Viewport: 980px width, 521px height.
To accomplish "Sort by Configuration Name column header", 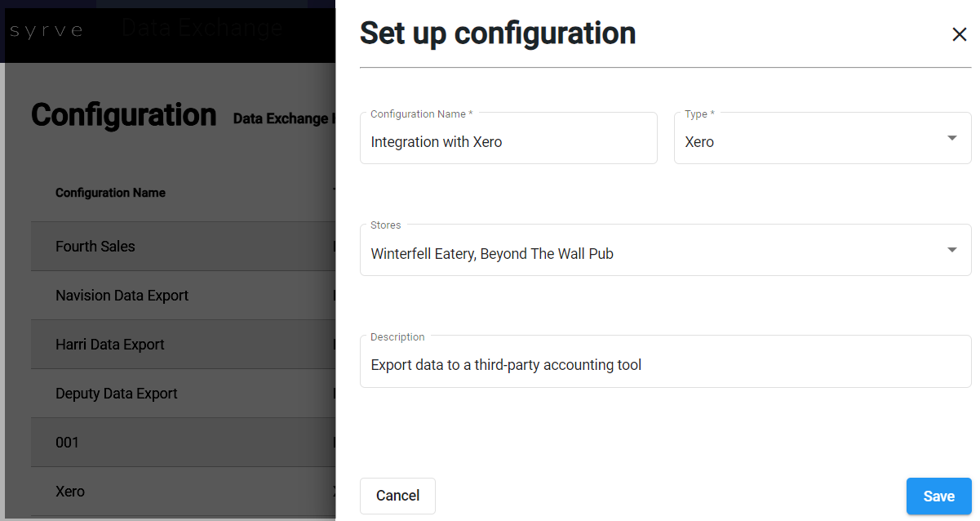I will click(x=110, y=193).
